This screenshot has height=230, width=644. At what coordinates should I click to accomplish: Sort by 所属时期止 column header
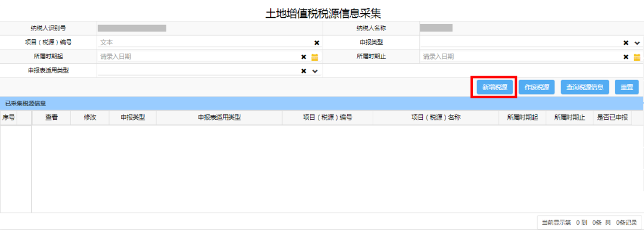569,117
